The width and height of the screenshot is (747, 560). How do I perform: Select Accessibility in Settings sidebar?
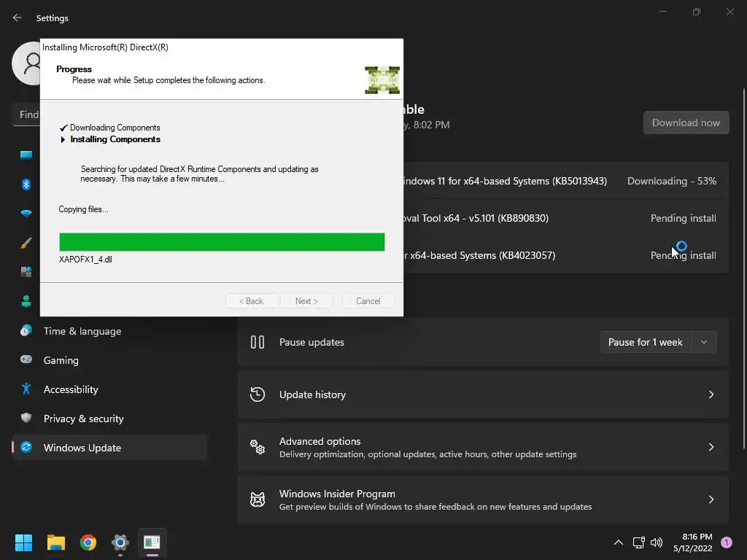(x=109, y=389)
